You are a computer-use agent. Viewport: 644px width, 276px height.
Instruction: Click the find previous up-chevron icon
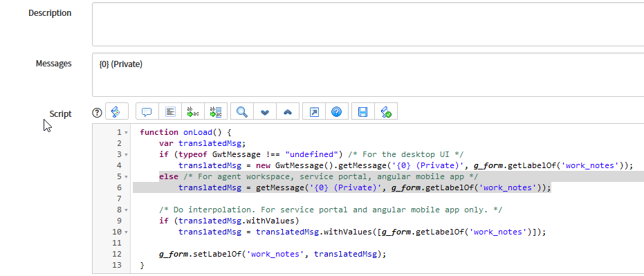pos(288,111)
